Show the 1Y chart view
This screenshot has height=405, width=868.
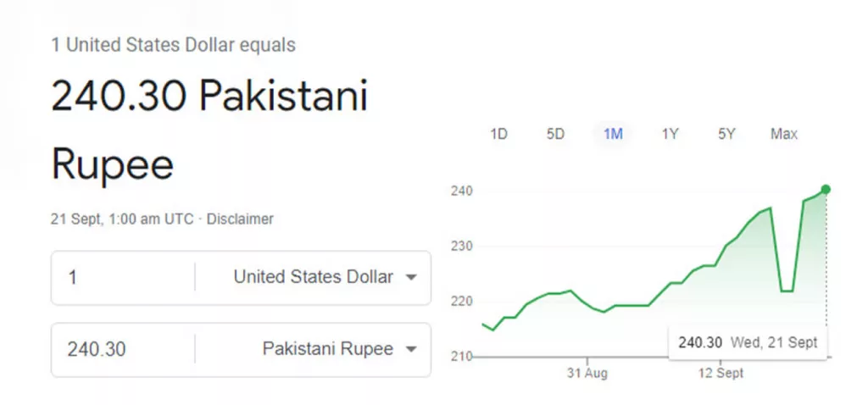670,134
